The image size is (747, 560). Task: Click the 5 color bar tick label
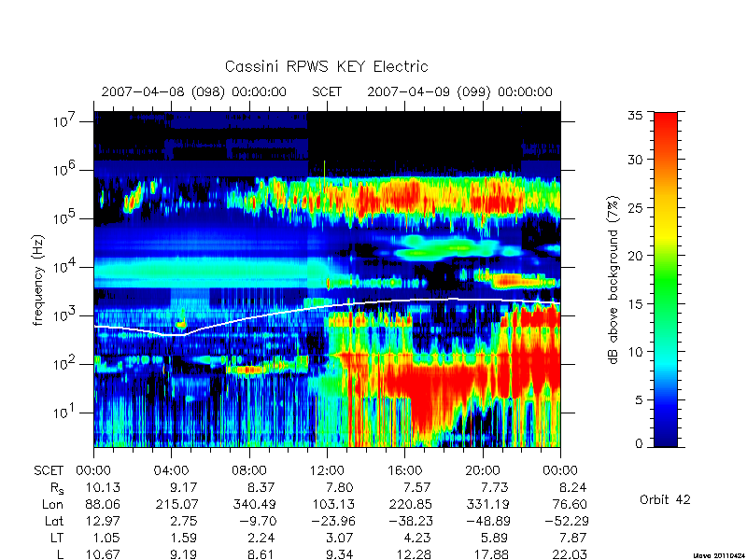(639, 399)
